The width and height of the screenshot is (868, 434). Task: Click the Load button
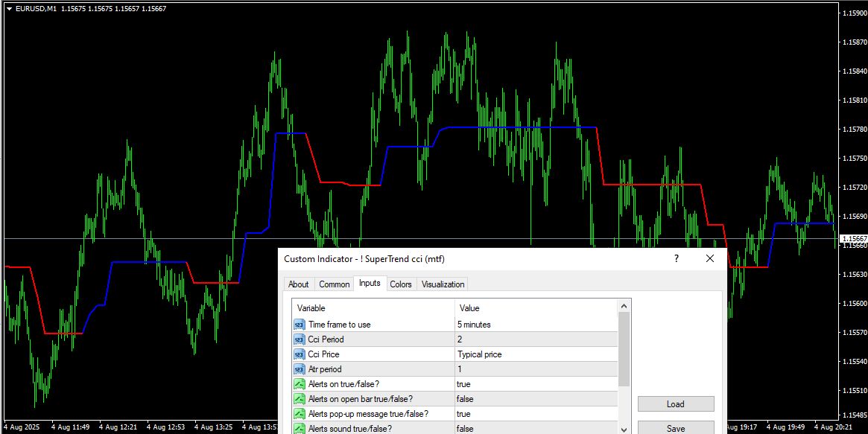coord(676,404)
